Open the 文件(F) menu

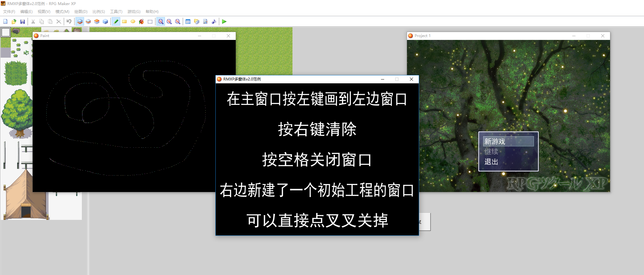tap(9, 12)
